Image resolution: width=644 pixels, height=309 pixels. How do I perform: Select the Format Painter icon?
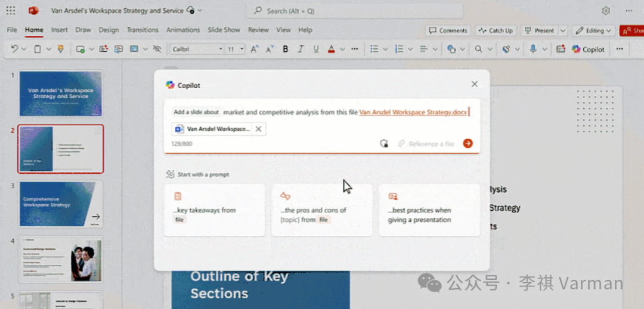[61, 49]
